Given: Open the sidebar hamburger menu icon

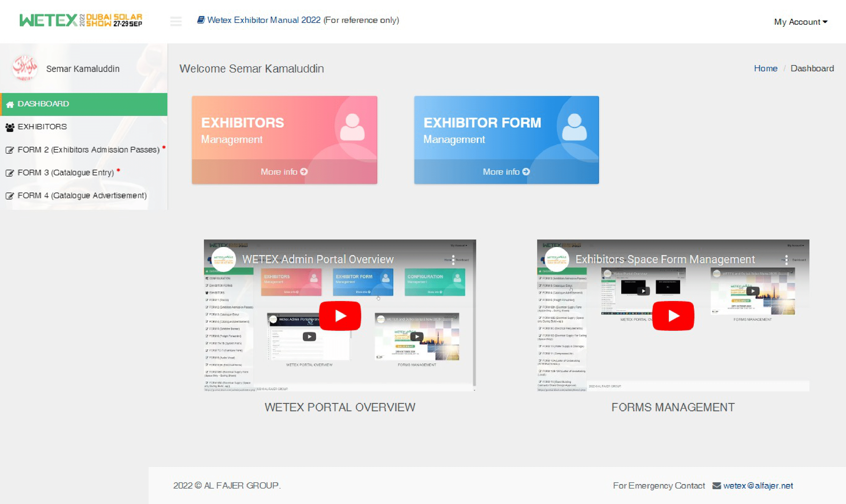Looking at the screenshot, I should [x=176, y=21].
